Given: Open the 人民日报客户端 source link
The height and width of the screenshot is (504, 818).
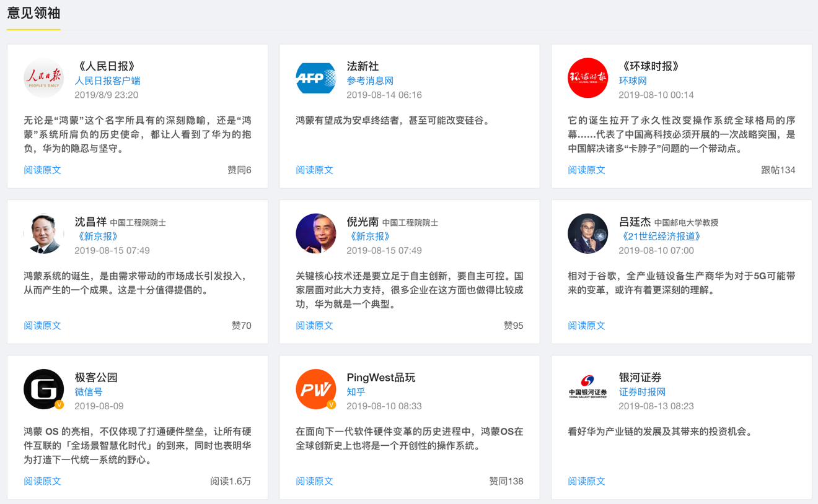Looking at the screenshot, I should click(x=107, y=80).
